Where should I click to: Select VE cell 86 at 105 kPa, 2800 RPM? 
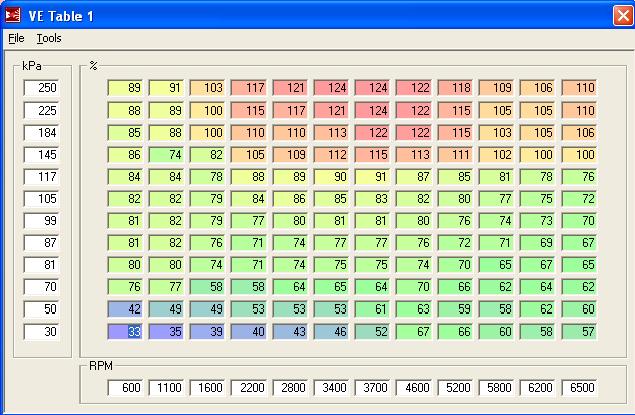[x=290, y=199]
